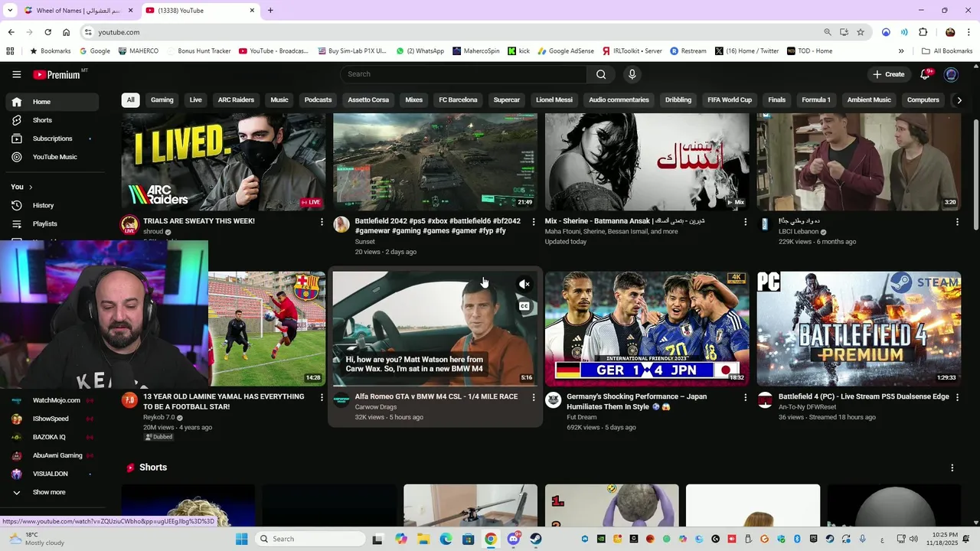Open options for TRIALS ARE SWEATY video
Viewport: 980px width, 551px height.
point(322,222)
